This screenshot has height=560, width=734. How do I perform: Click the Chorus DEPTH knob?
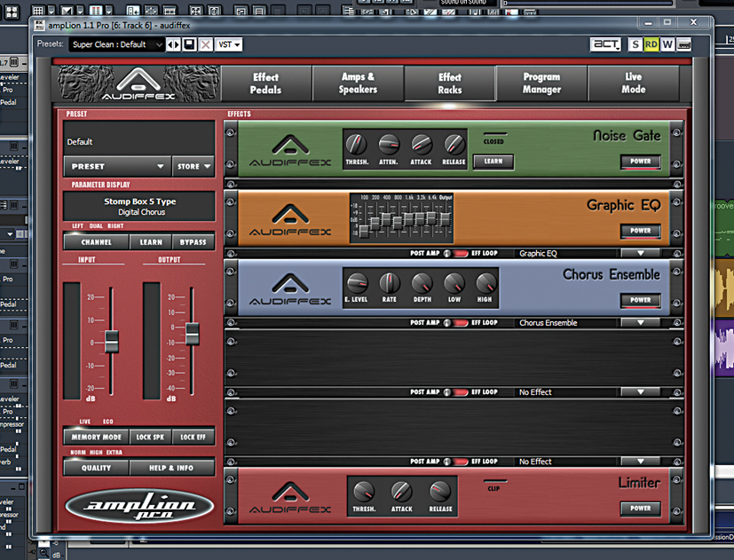click(422, 283)
